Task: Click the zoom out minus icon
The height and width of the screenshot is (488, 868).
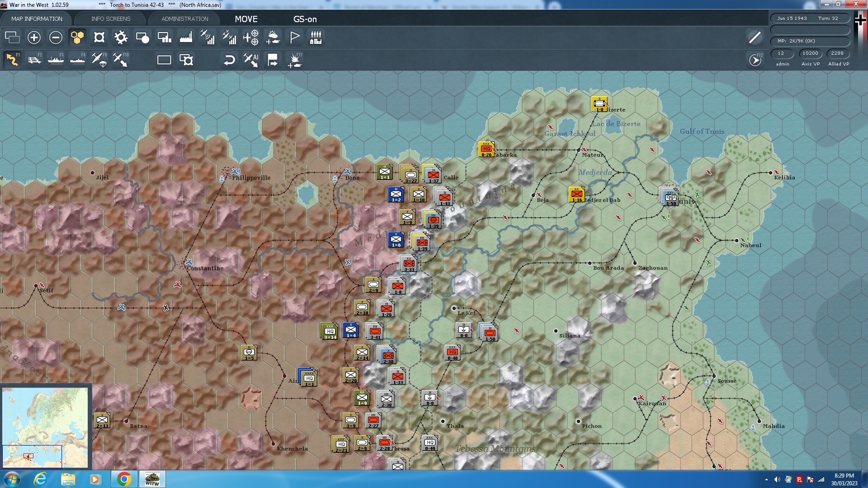Action: pyautogui.click(x=56, y=38)
